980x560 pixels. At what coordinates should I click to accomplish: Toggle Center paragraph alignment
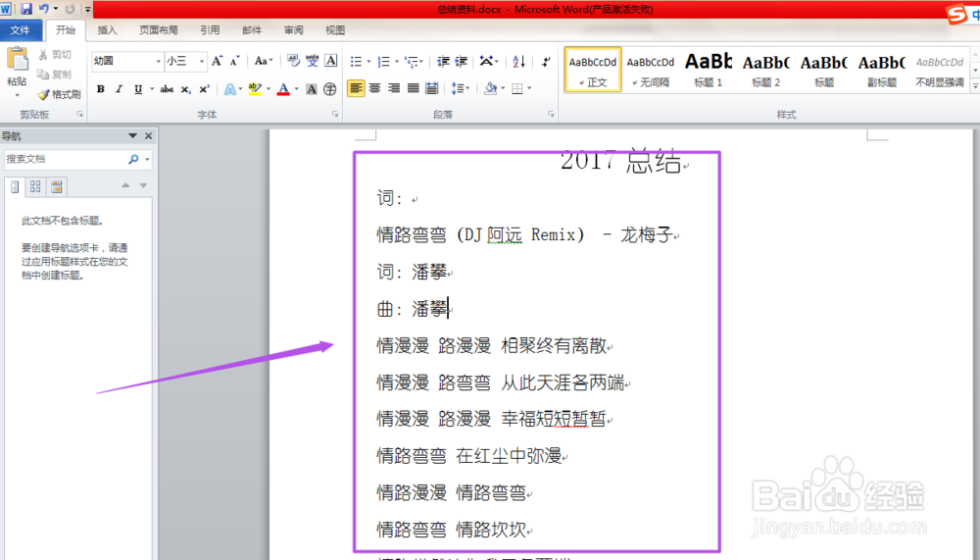(375, 88)
